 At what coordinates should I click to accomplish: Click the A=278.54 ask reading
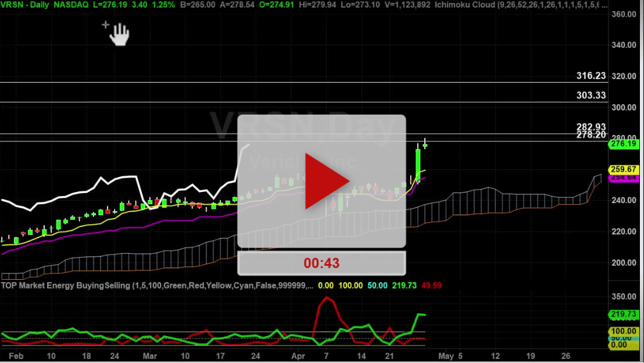pos(237,5)
